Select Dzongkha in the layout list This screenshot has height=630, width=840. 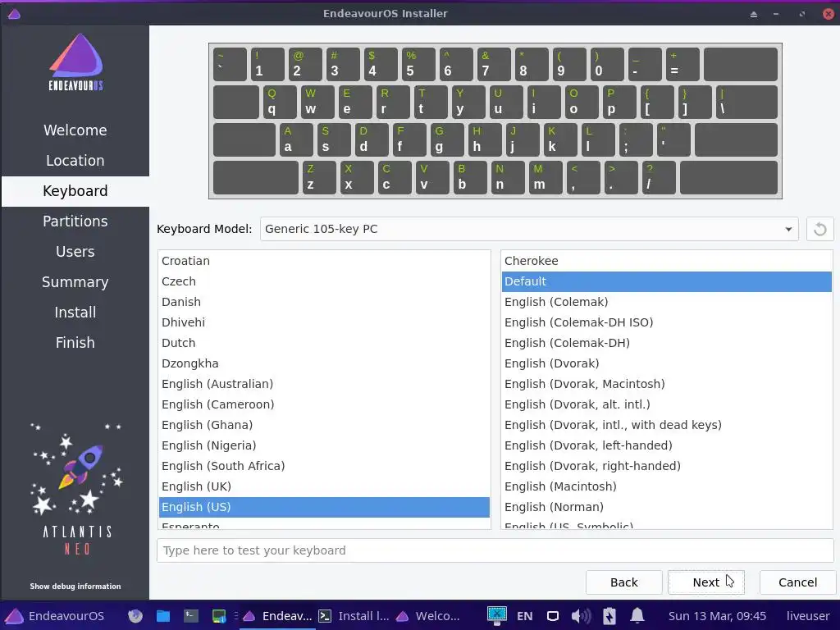point(324,363)
